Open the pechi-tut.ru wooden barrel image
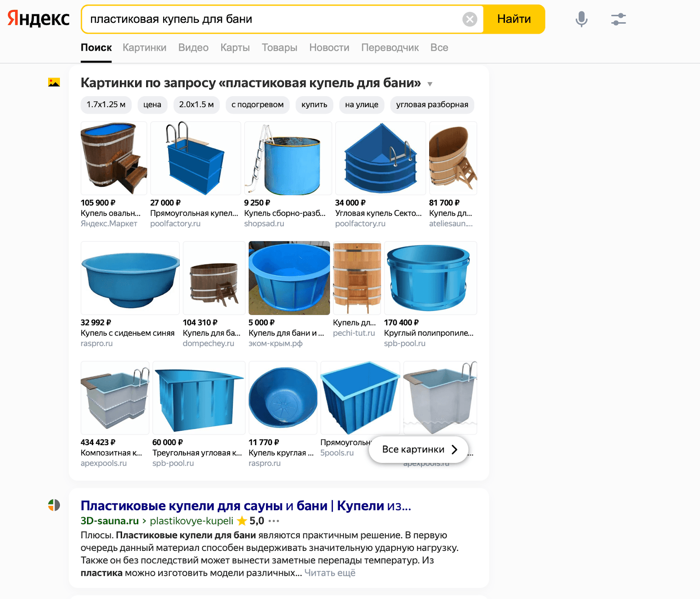Viewport: 700px width, 599px height. [x=357, y=278]
